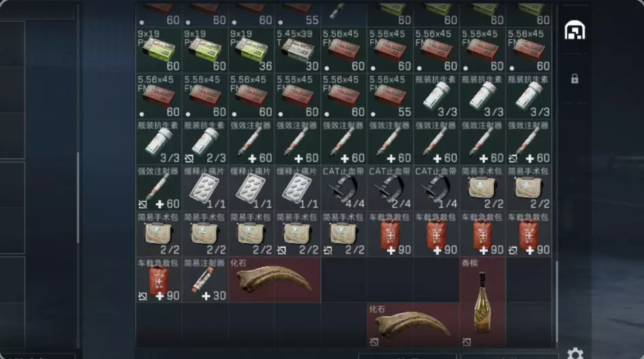Select the 简易注射器 with +30
Viewport: 644px width, 359px height.
[x=205, y=281]
